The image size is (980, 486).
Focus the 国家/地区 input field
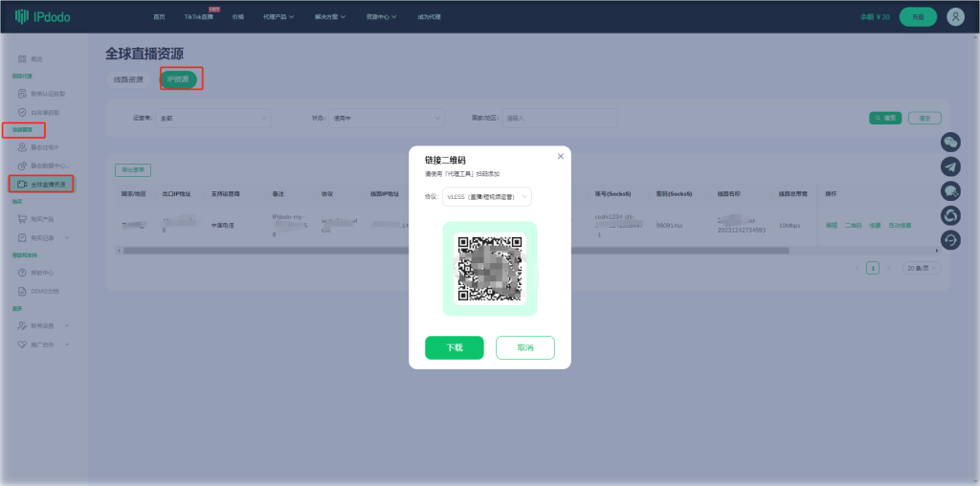point(560,118)
